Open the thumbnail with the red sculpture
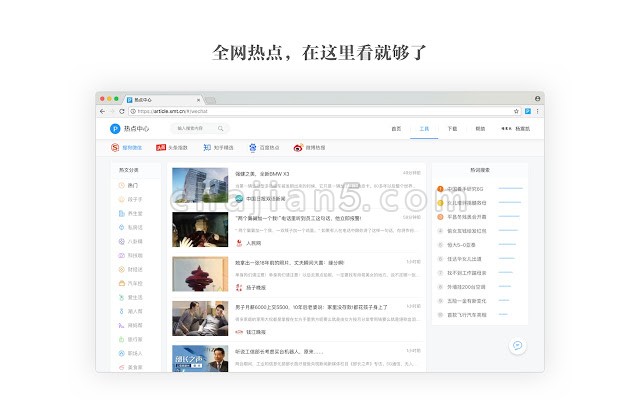The width and height of the screenshot is (640, 400). 200,274
